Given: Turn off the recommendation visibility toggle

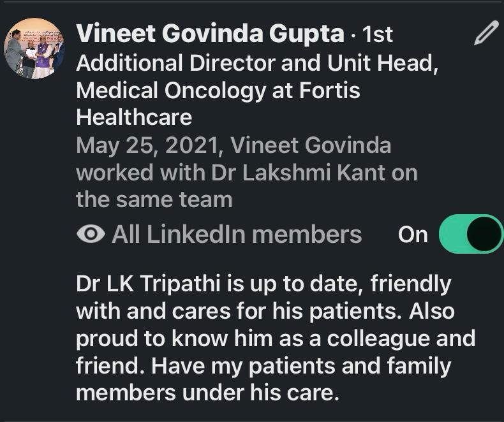Looking at the screenshot, I should tap(471, 234).
